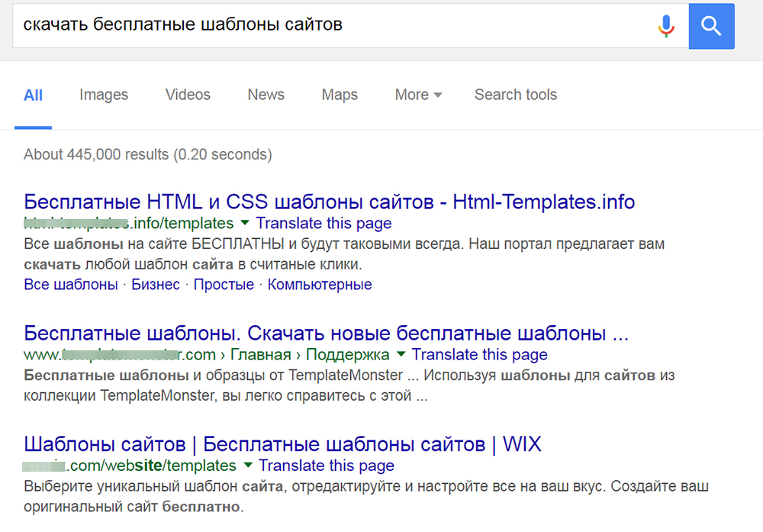Click the Бизнес sitelink under the first result
The image size is (763, 532).
click(x=156, y=283)
